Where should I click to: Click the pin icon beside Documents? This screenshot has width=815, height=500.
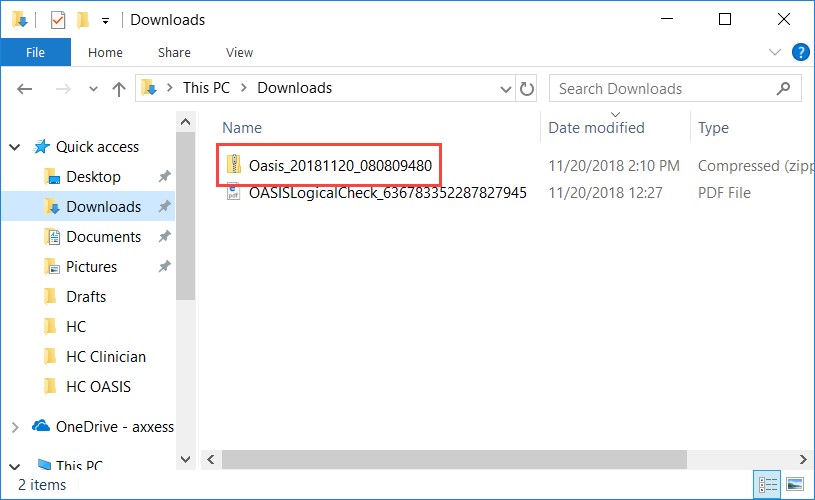pyautogui.click(x=164, y=236)
